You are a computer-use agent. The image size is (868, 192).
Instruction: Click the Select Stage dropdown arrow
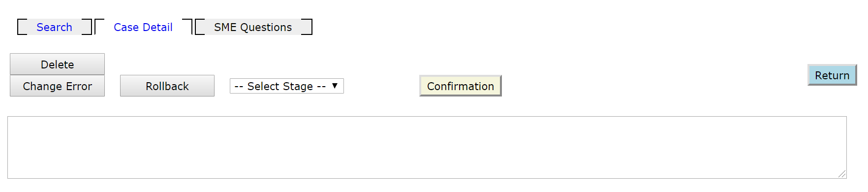coord(335,86)
